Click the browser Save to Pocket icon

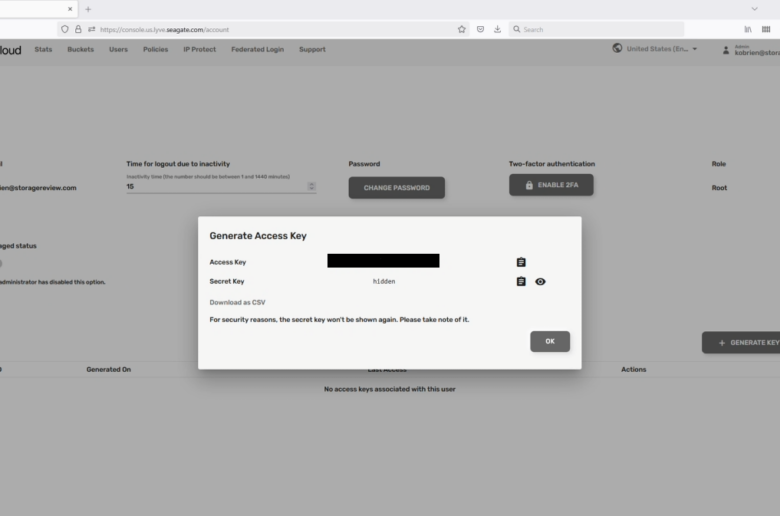[x=480, y=29]
